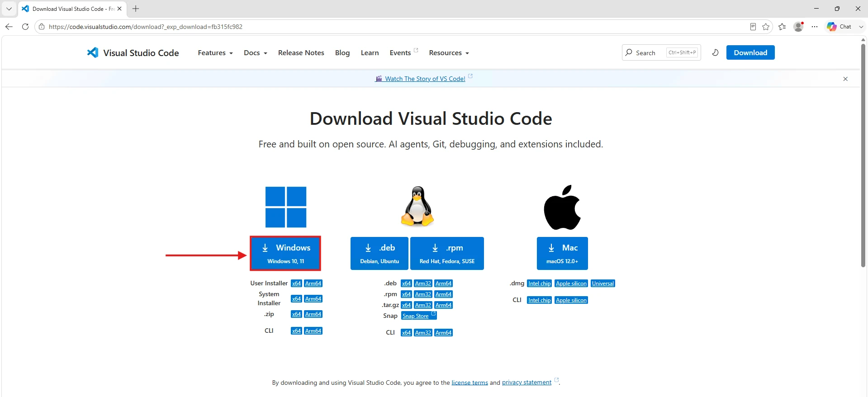Viewport: 868px width, 397px height.
Task: Add this page to favorites star
Action: pyautogui.click(x=766, y=27)
